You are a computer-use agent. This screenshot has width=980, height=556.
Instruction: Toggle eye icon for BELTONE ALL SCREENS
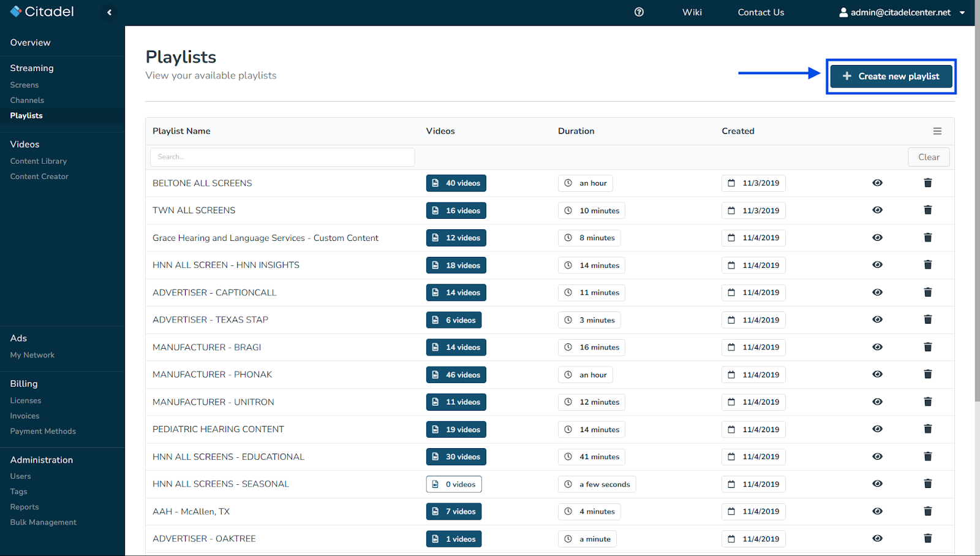(x=878, y=183)
